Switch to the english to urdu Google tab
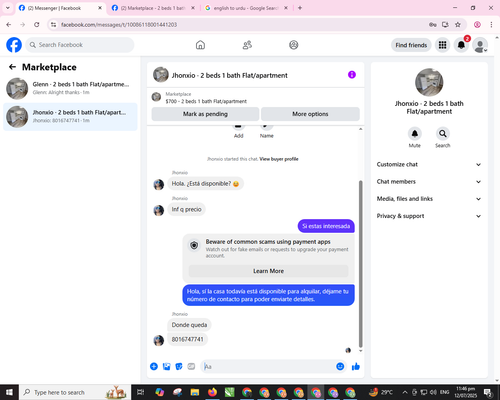This screenshot has height=400, width=500. click(246, 8)
